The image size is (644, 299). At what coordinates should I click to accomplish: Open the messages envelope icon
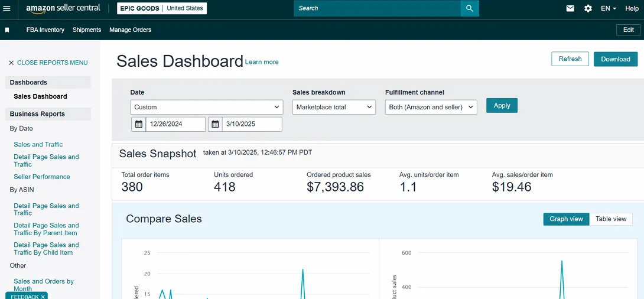click(x=570, y=8)
